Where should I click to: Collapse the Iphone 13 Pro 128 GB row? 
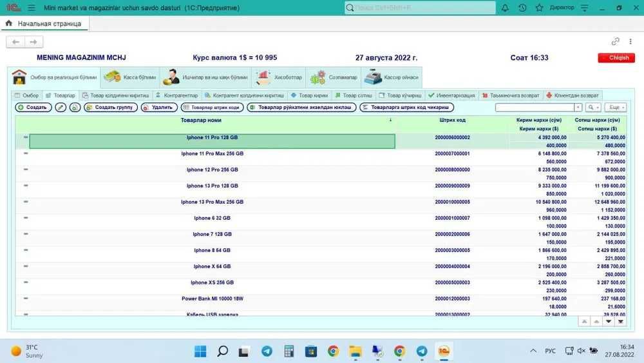tap(26, 186)
